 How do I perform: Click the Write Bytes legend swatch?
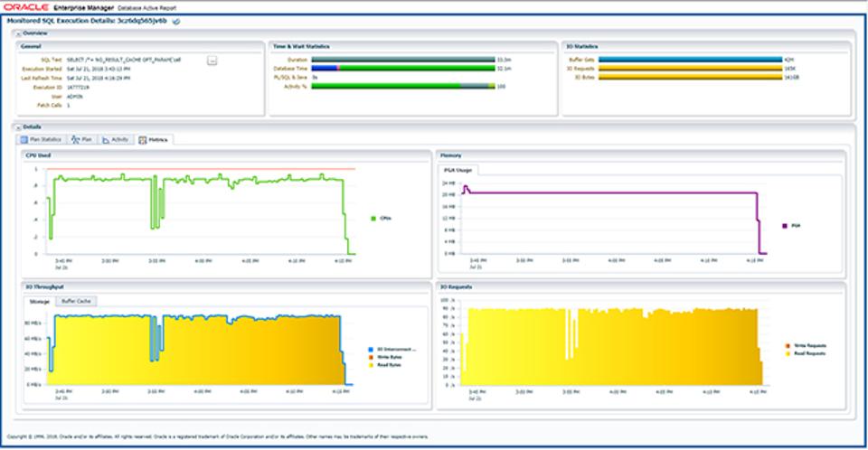pyautogui.click(x=371, y=358)
